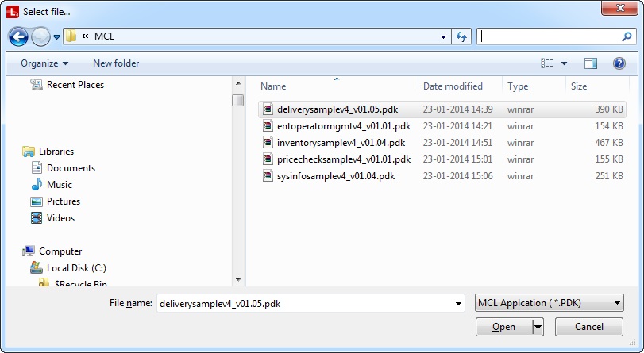Click the Open button dropdown arrow
The width and height of the screenshot is (644, 353).
(538, 327)
